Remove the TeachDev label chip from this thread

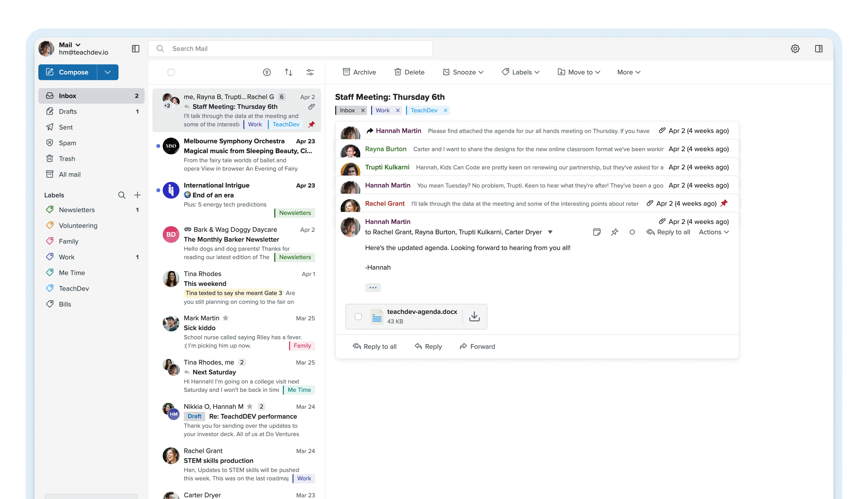(445, 110)
